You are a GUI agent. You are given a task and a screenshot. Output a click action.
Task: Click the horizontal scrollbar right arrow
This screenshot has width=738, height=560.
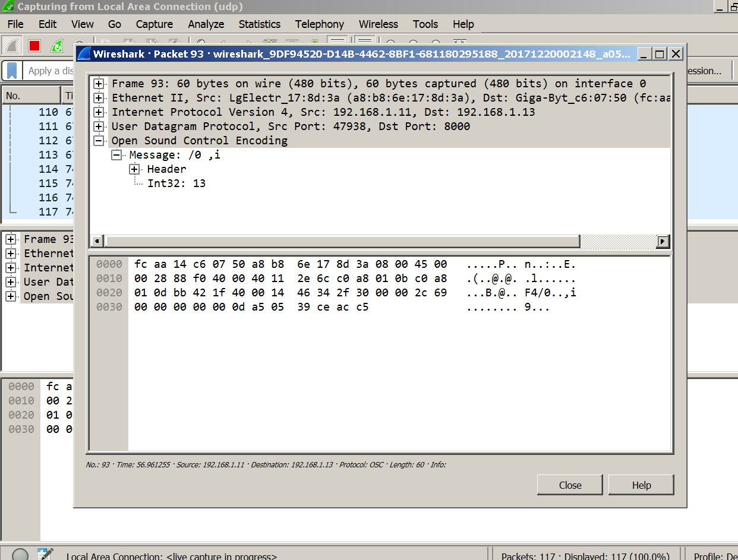[663, 241]
